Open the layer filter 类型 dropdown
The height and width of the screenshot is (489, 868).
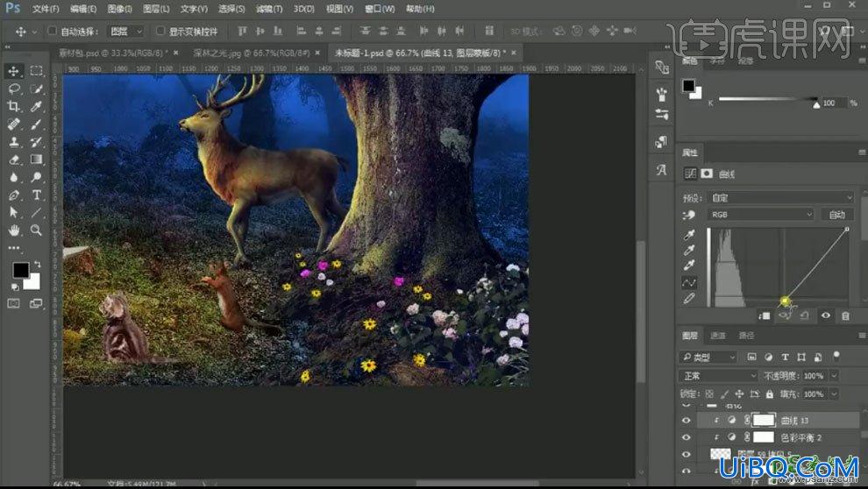(708, 358)
